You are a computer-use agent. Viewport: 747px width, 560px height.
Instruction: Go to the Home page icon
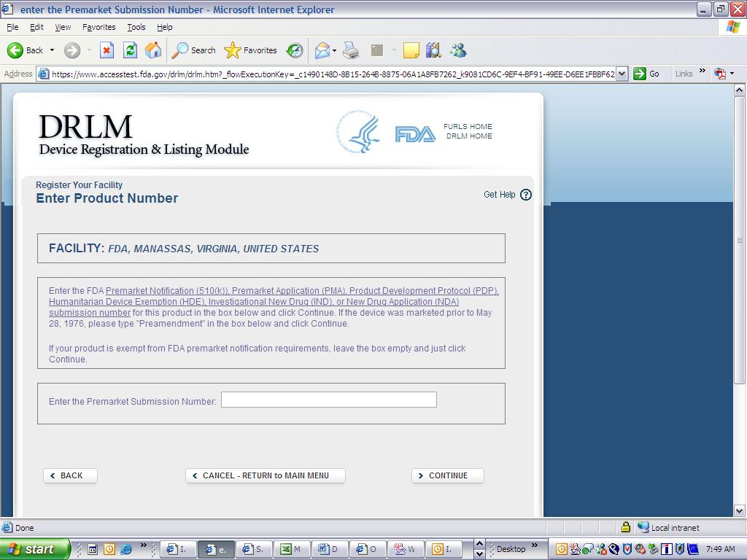click(153, 50)
